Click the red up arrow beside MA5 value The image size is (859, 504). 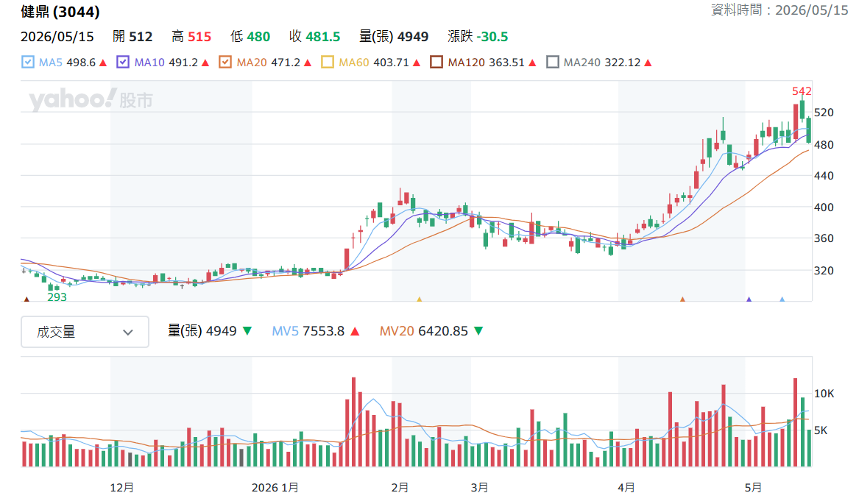103,63
